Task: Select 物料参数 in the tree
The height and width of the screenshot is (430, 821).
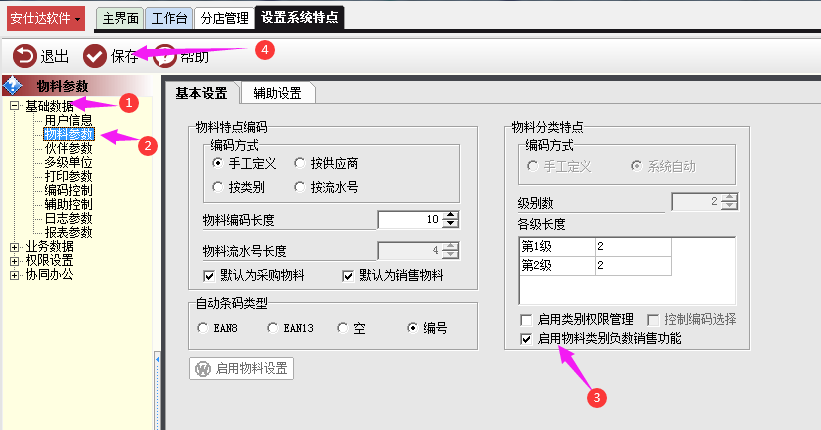Action: pyautogui.click(x=69, y=135)
